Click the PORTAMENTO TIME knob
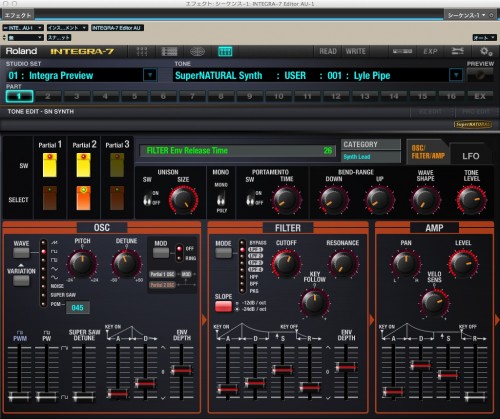This screenshot has height=419, width=500. pos(286,200)
